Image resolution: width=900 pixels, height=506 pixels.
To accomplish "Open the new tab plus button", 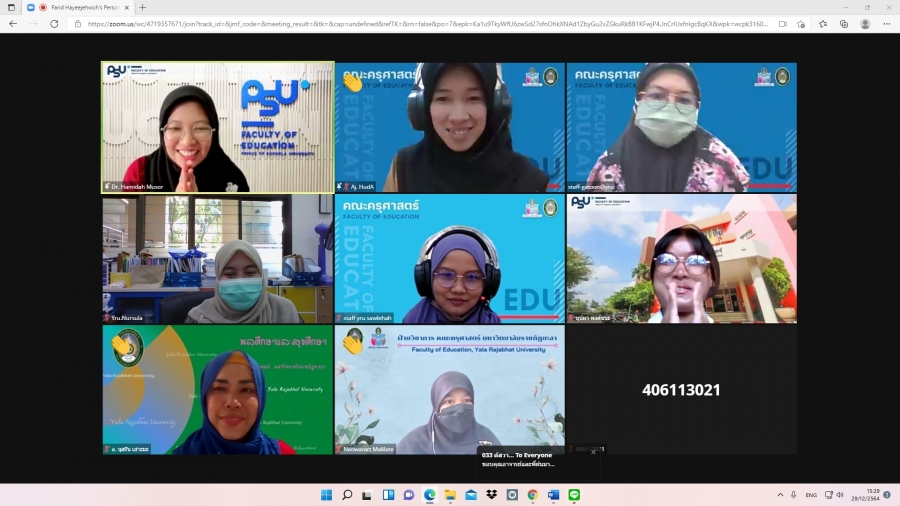I will pos(143,7).
